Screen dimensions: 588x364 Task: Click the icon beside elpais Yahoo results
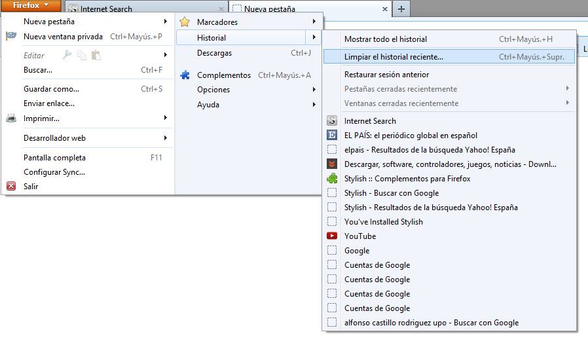[x=332, y=149]
